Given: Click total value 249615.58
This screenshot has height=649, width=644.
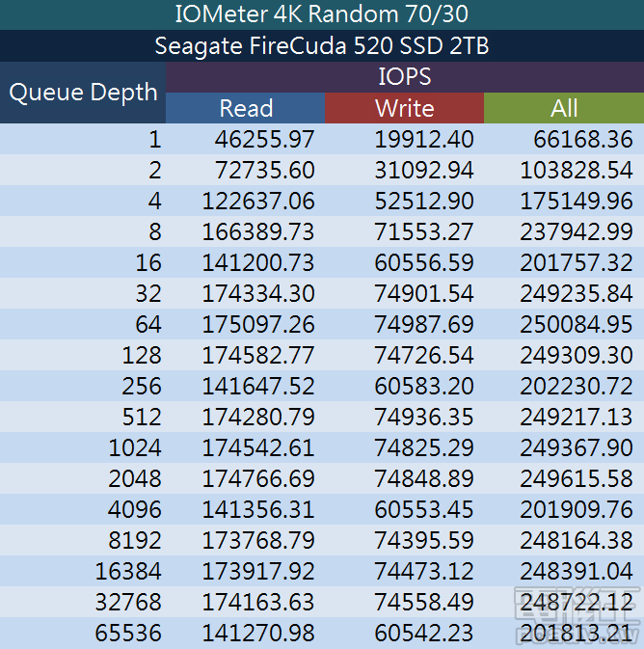Looking at the screenshot, I should click(x=577, y=478).
